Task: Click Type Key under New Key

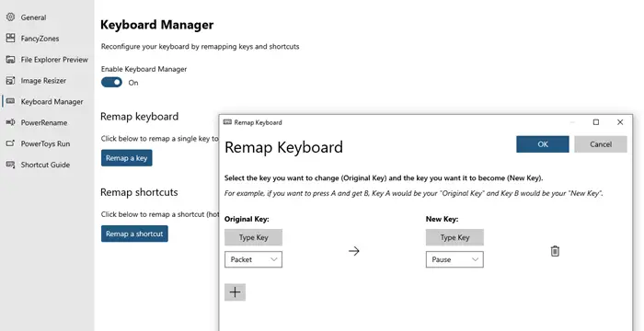Action: (454, 237)
